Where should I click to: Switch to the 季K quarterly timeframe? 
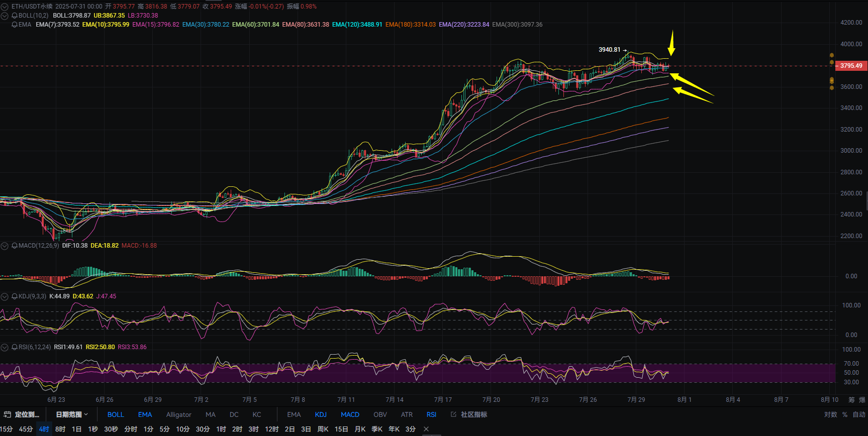pyautogui.click(x=377, y=429)
